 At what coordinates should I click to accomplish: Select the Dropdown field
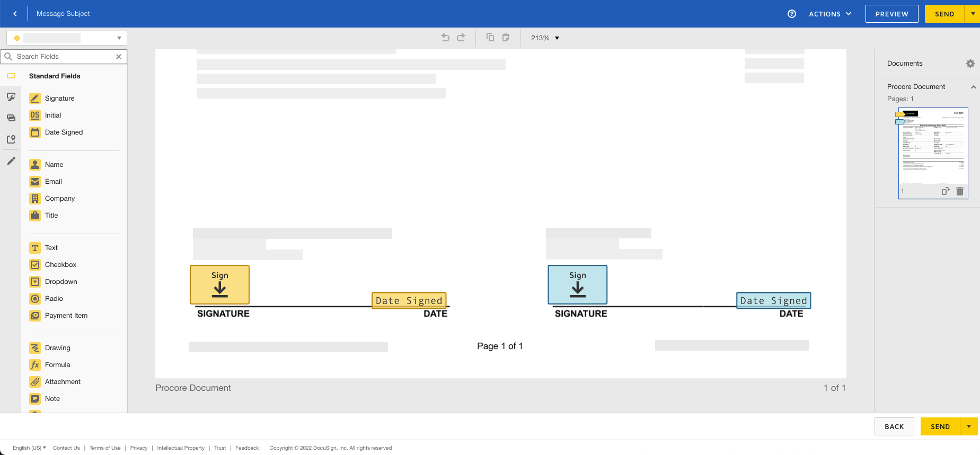[x=54, y=282]
